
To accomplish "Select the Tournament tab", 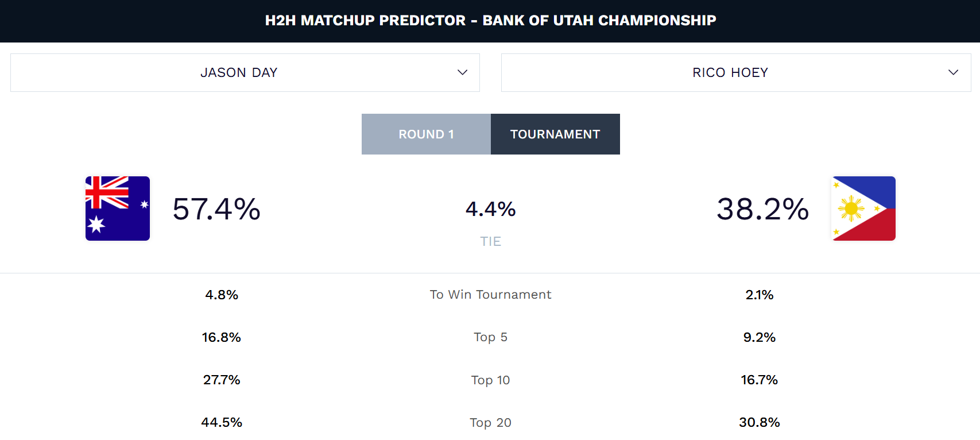I will coord(555,134).
